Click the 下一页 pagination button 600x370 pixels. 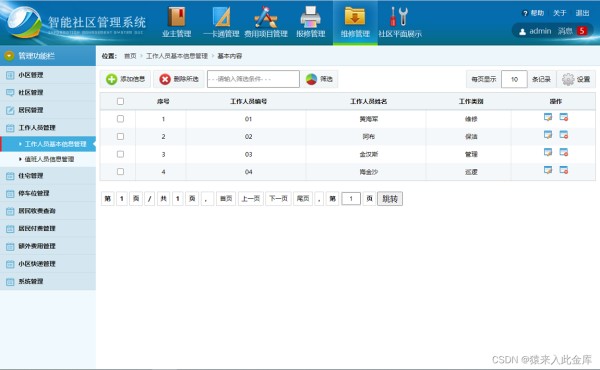coord(278,199)
